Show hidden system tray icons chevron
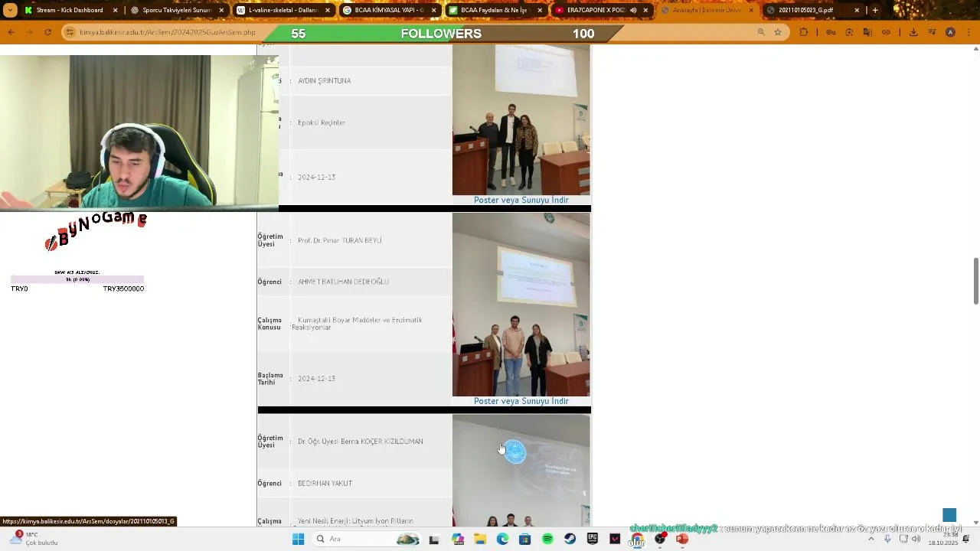 (x=871, y=539)
